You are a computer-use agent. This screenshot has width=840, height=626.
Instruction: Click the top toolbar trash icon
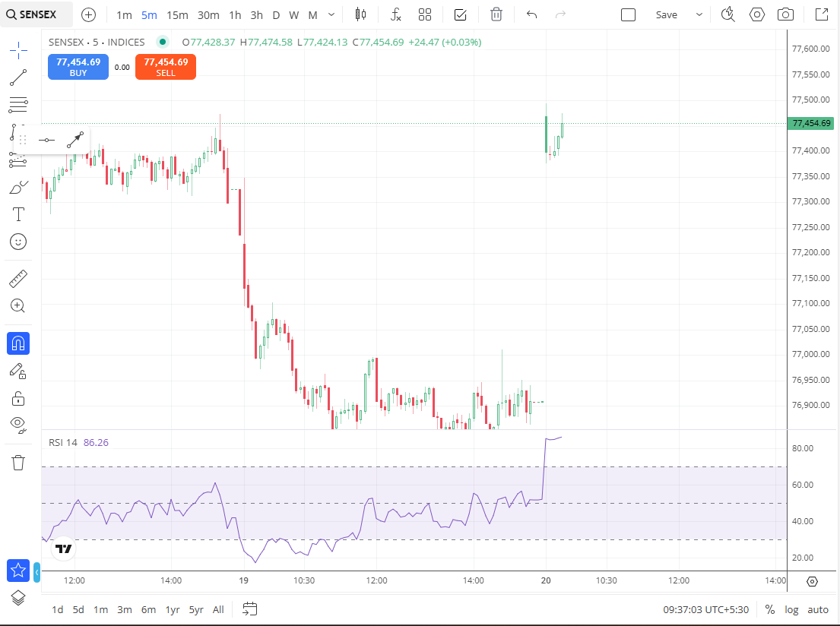[x=496, y=14]
